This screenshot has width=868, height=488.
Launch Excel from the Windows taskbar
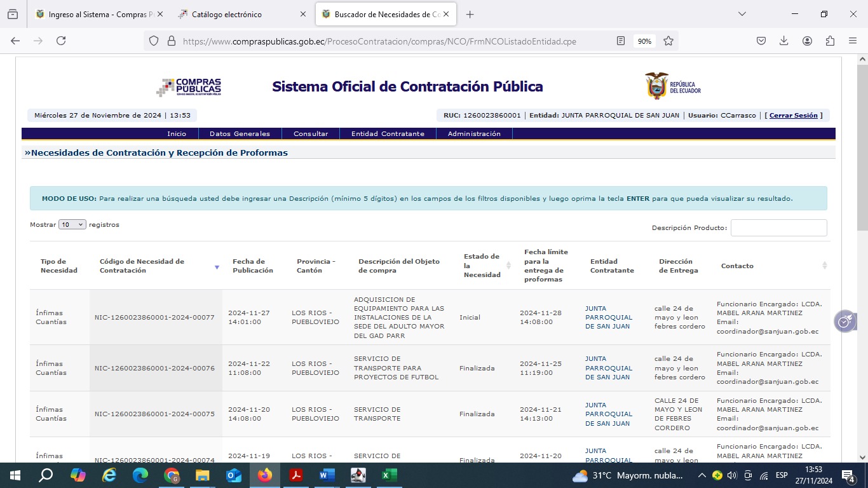(389, 475)
